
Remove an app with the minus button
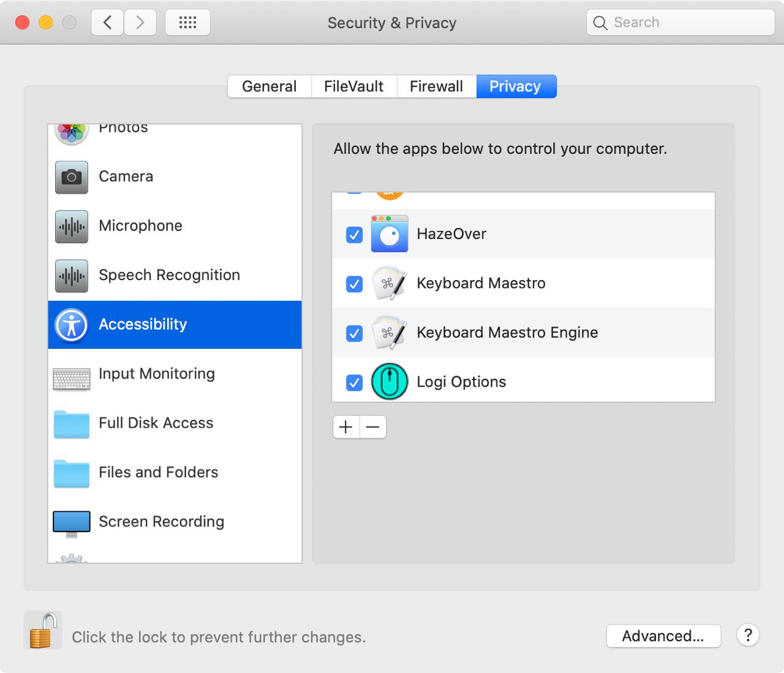[x=373, y=427]
